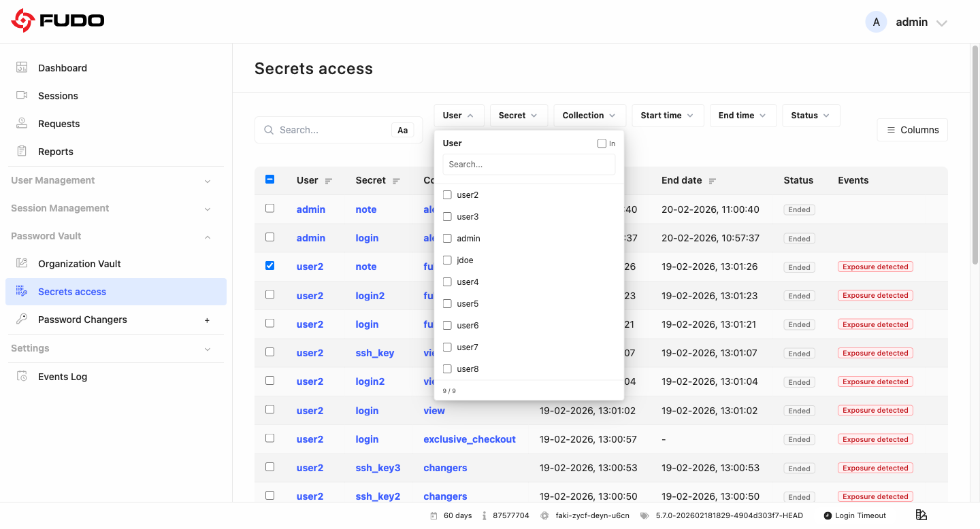Viewport: 980px width, 529px height.
Task: Click the search magnifier icon
Action: (269, 130)
